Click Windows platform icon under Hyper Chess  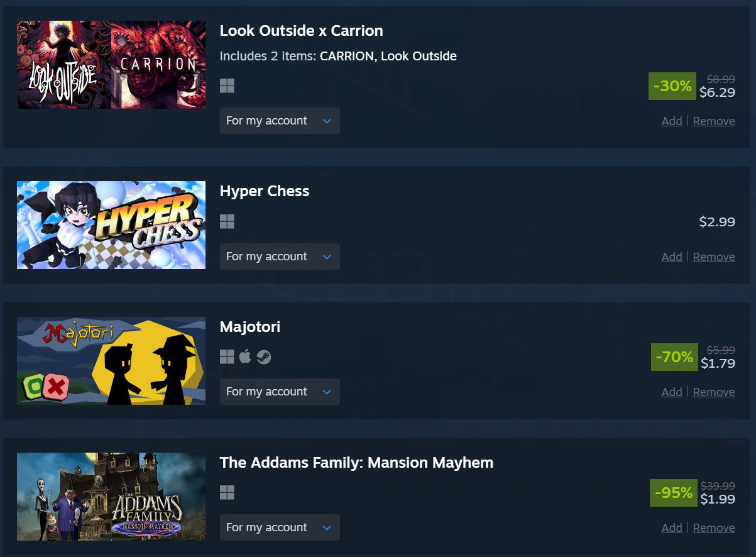227,221
